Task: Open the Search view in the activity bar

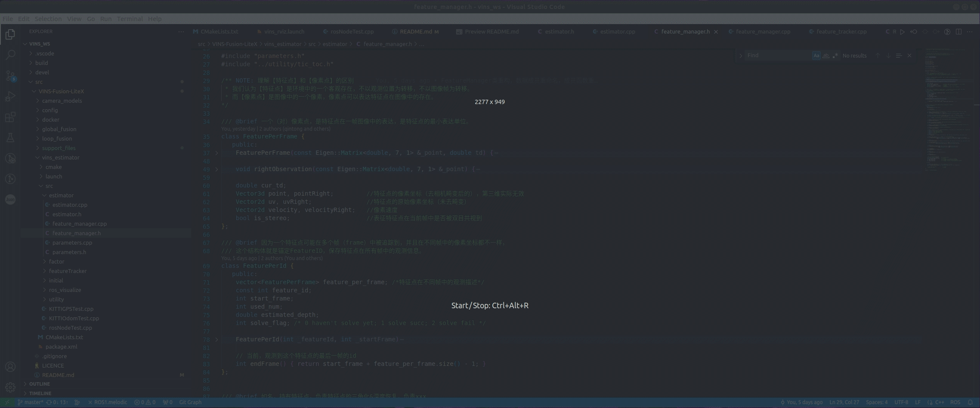Action: tap(10, 55)
